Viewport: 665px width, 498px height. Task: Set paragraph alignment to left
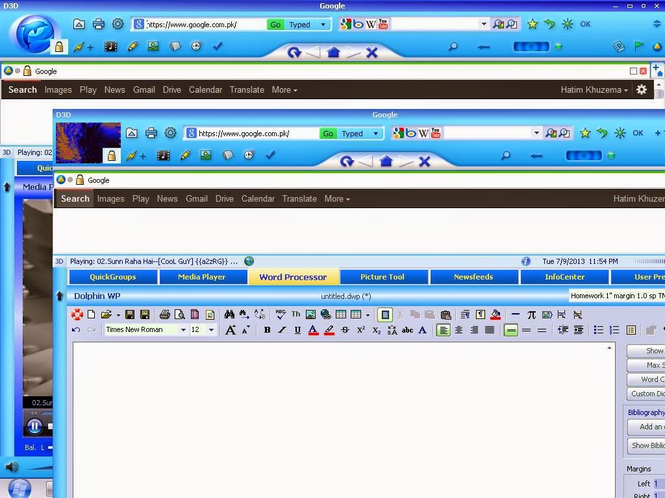(x=443, y=330)
